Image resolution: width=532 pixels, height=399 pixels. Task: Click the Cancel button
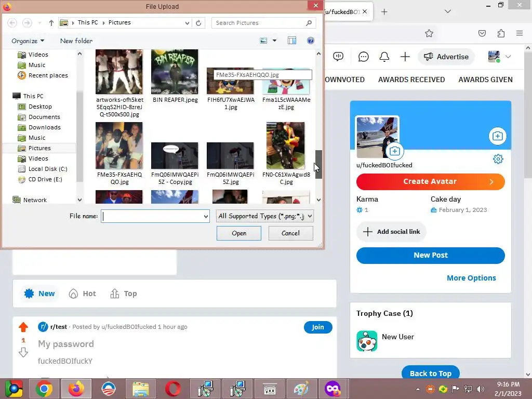290,233
